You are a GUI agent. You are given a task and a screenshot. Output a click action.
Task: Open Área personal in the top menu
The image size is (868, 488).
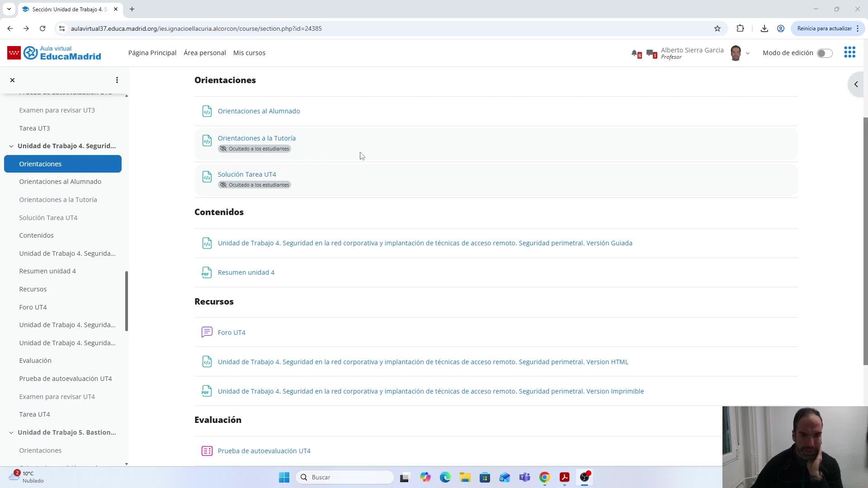point(204,53)
